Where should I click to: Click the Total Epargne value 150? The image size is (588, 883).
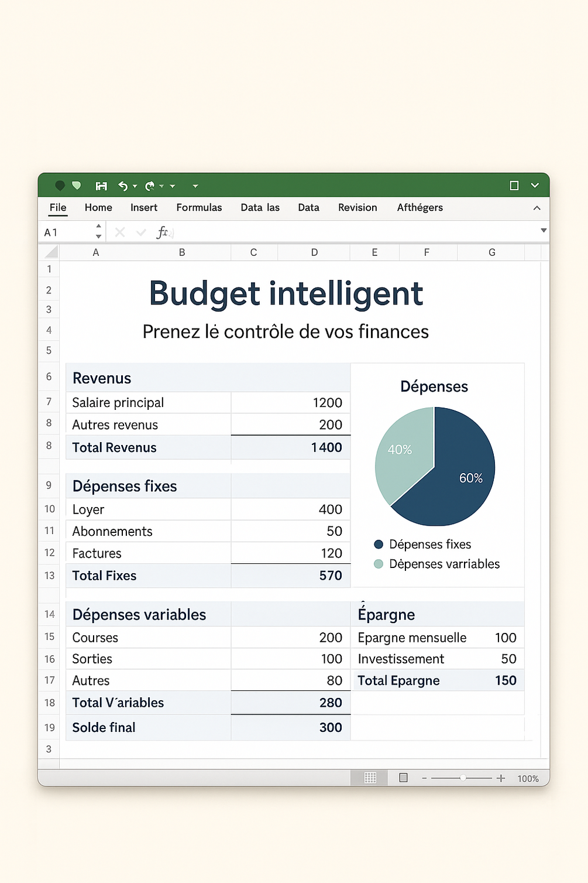coord(506,680)
